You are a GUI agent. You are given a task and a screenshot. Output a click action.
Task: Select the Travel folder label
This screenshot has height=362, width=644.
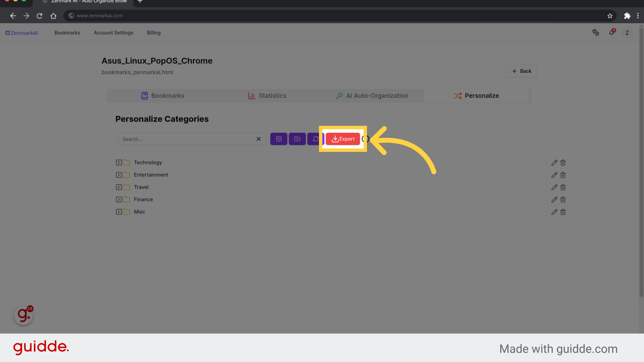[141, 187]
